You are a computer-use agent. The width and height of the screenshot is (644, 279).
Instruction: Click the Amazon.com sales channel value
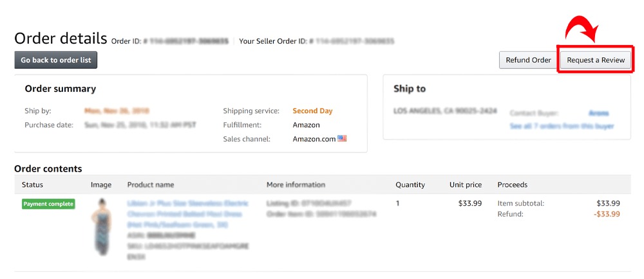314,139
